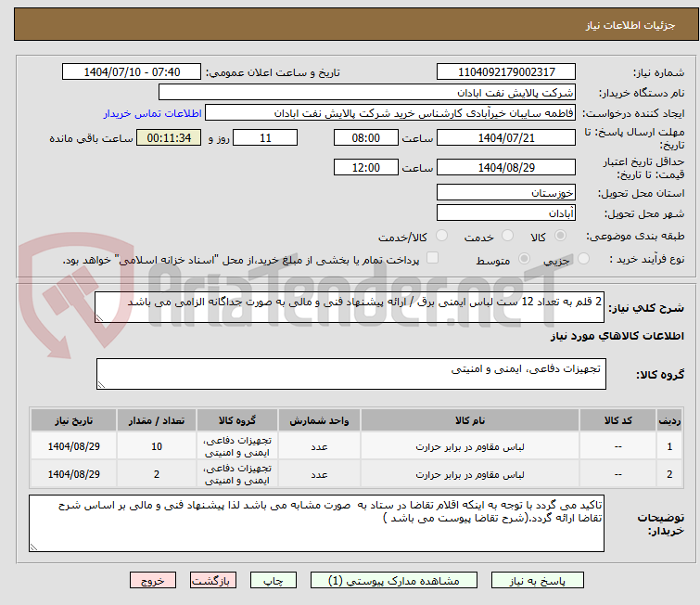Select the خدمت radio button
This screenshot has height=605, width=700.
pyautogui.click(x=507, y=236)
